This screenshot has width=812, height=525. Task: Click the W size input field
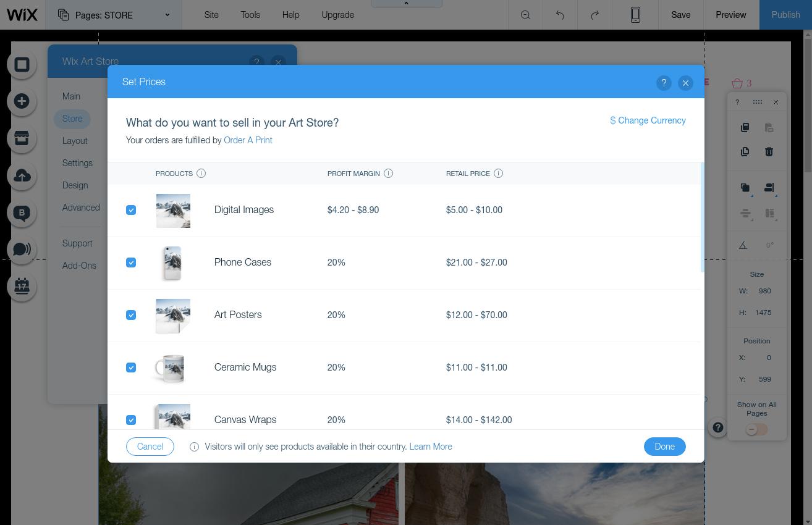[764, 291]
